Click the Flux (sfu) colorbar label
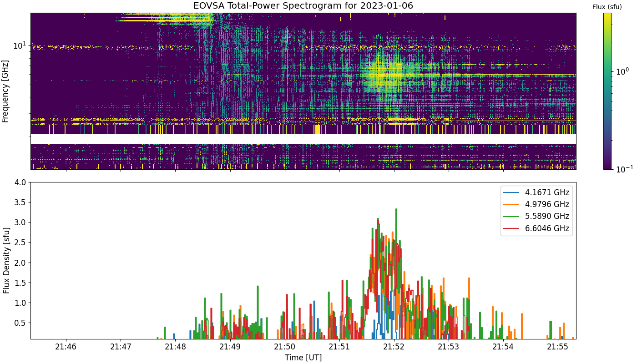The image size is (637, 364). pos(607,7)
